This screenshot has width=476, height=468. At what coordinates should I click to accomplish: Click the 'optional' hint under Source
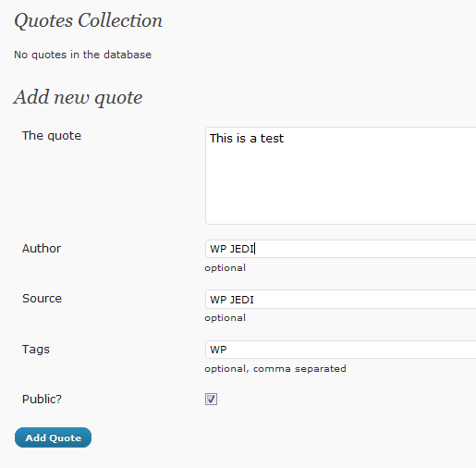(225, 318)
